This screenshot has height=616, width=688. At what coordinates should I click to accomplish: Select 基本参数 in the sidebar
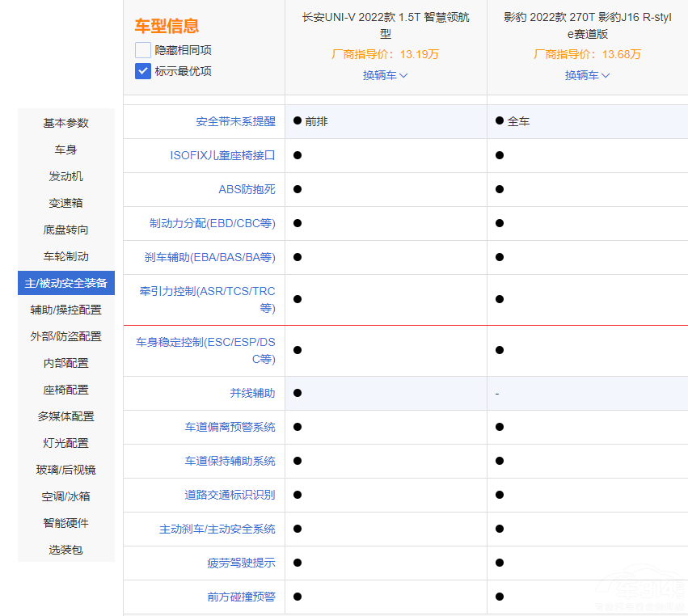(x=66, y=123)
